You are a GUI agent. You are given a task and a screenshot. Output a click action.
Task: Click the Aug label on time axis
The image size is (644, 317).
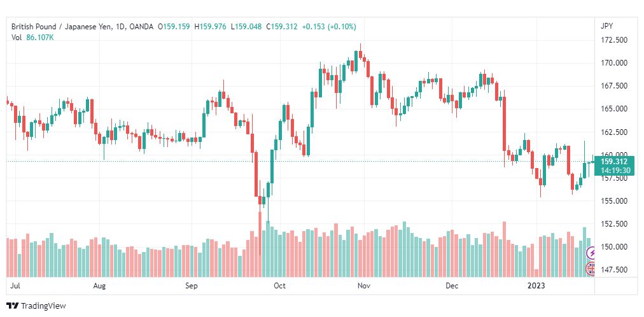99,286
